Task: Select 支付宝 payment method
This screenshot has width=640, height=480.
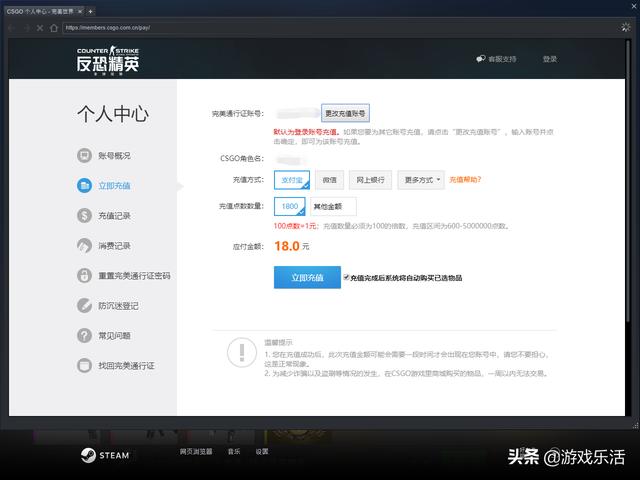Action: [x=292, y=180]
